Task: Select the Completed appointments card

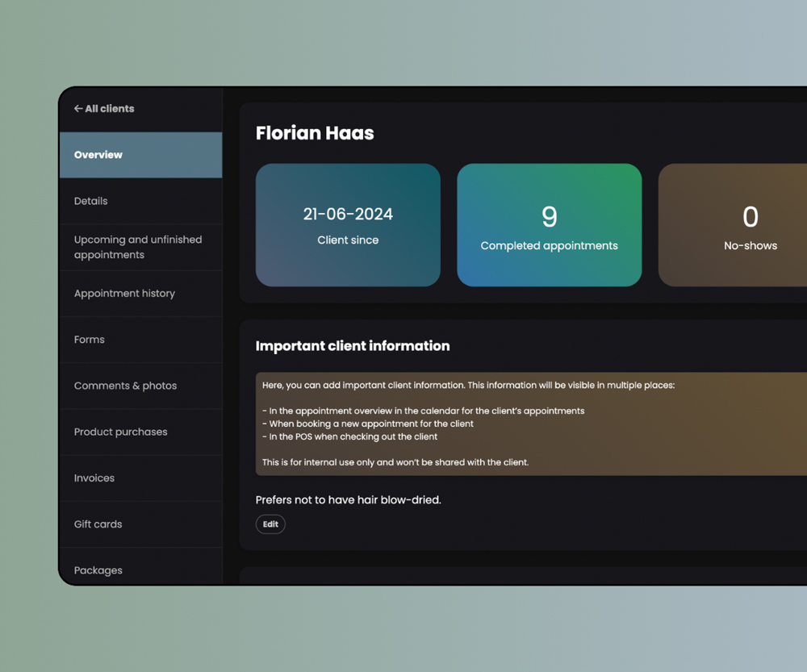Action: pyautogui.click(x=549, y=225)
